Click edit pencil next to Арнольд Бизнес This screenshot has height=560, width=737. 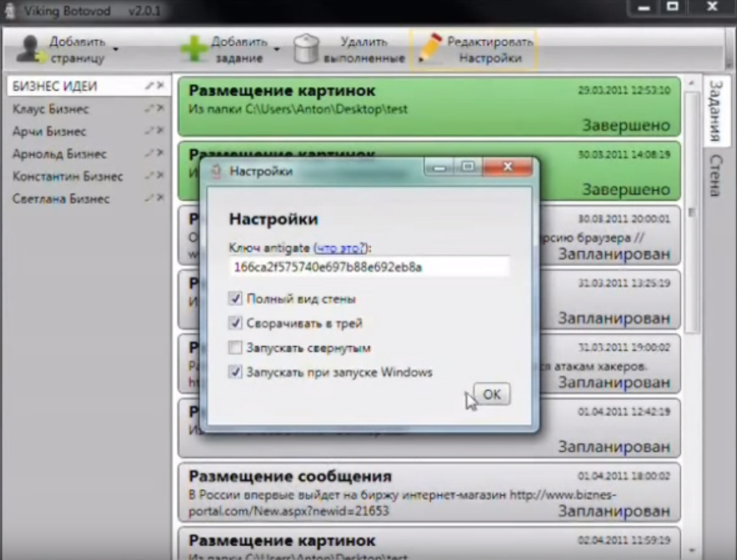point(149,153)
